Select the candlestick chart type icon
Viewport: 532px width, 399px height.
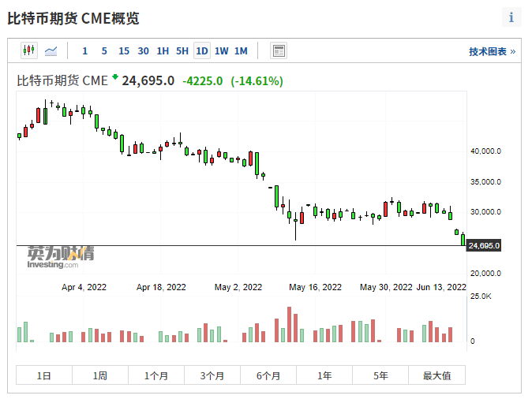(29, 51)
